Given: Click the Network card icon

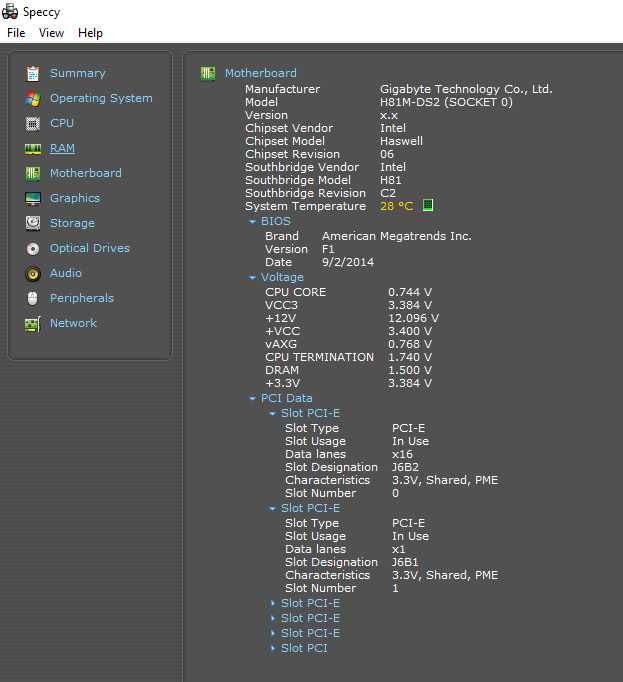Looking at the screenshot, I should click(33, 324).
